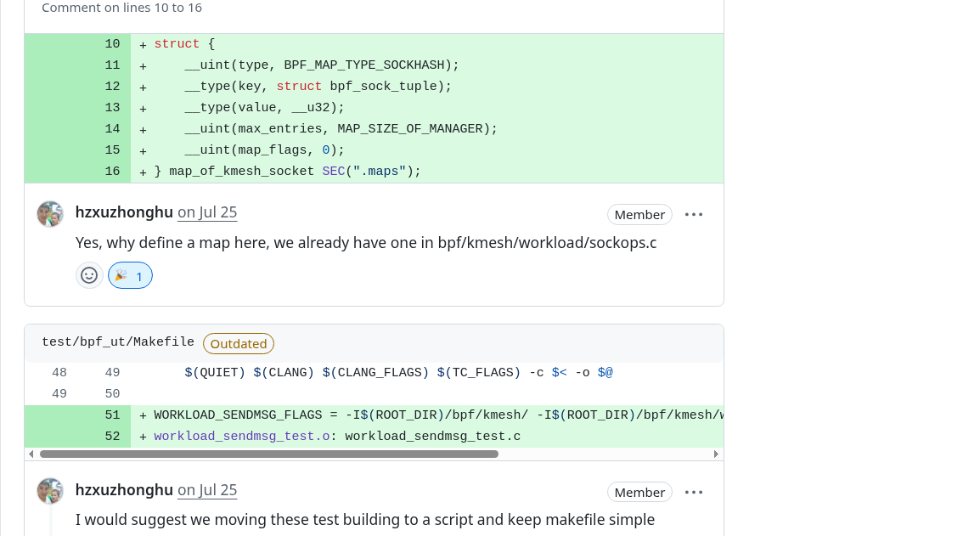Open the test/bpf_ut/Makefile file header

pos(118,342)
